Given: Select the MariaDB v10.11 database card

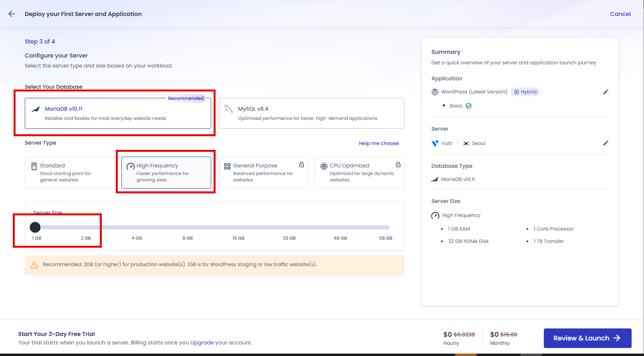Looking at the screenshot, I should (118, 113).
